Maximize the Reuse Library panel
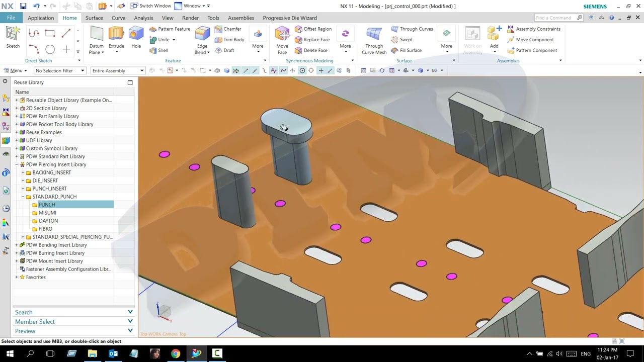 pyautogui.click(x=130, y=82)
